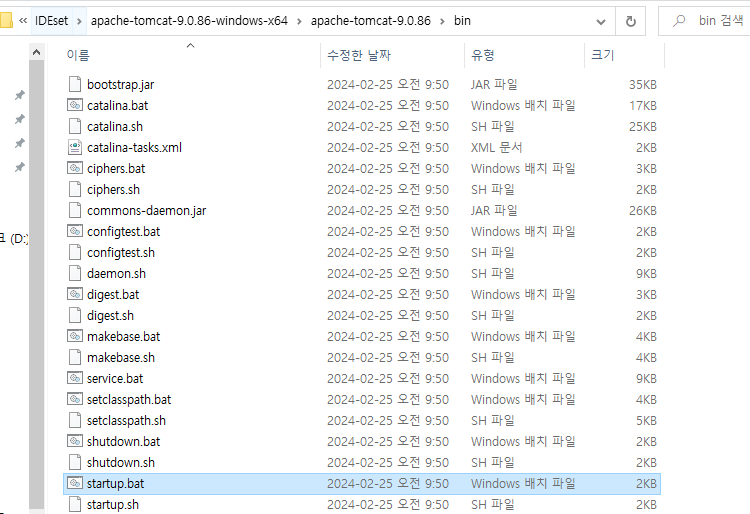The height and width of the screenshot is (514, 750).
Task: Expand chevron after apache-tomcat-9.0.86-windows-x64 breadcrumb
Action: click(299, 21)
